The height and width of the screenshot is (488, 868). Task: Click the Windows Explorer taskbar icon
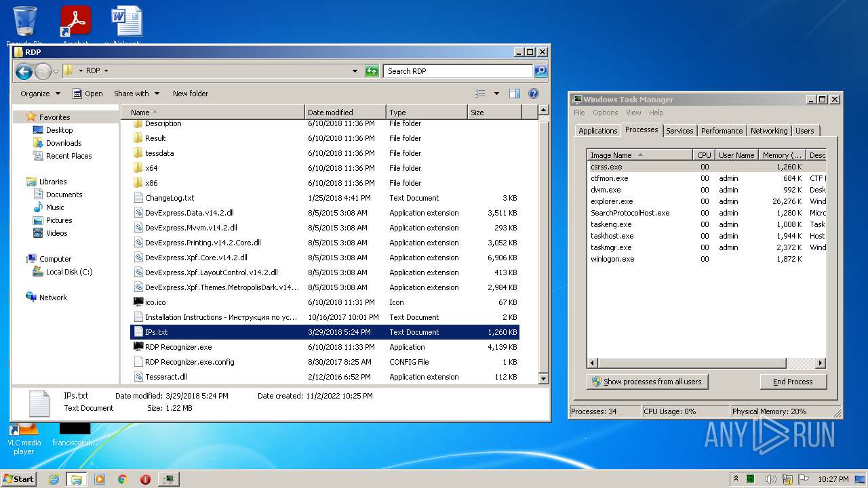tap(77, 479)
